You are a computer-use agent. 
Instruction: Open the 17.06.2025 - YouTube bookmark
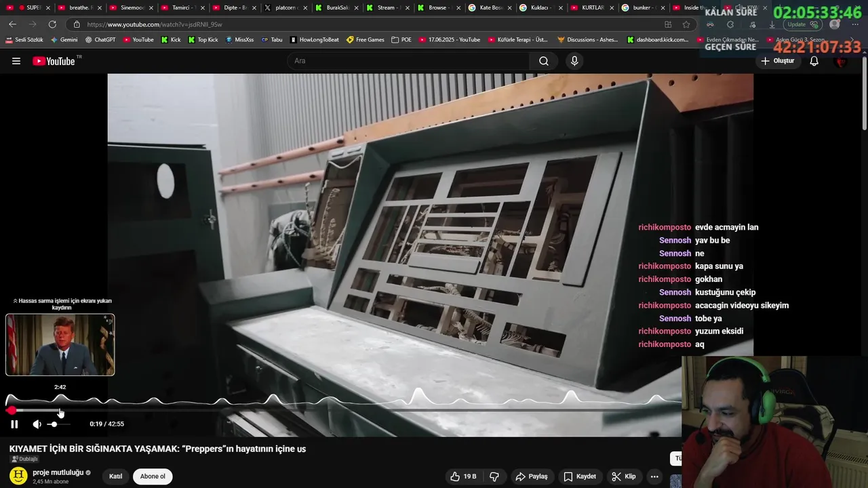tap(450, 40)
